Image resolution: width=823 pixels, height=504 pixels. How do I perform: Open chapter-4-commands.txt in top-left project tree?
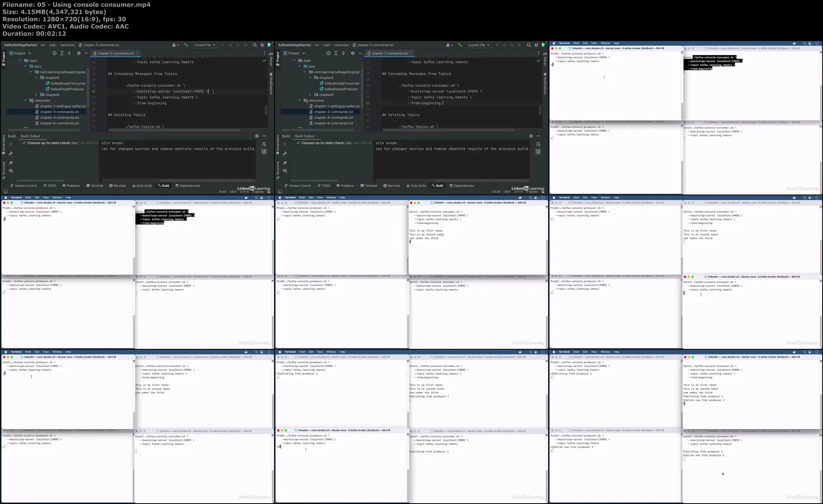click(x=59, y=118)
